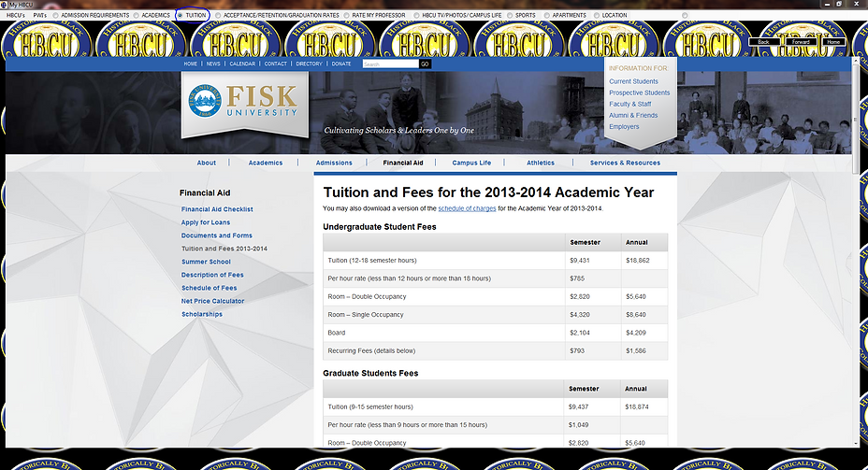Click the $1,049 graduate per hour value
868x470 pixels.
click(x=578, y=425)
